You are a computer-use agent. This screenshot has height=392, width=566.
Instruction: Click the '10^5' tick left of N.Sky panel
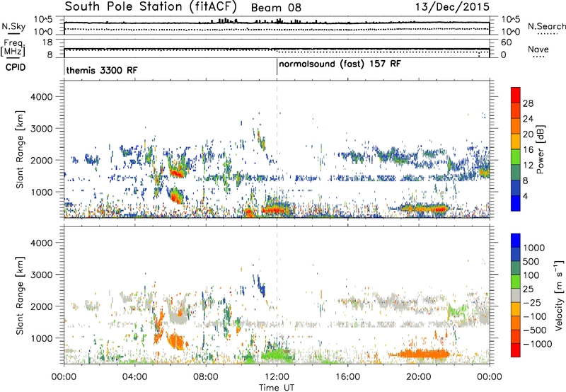(43, 19)
